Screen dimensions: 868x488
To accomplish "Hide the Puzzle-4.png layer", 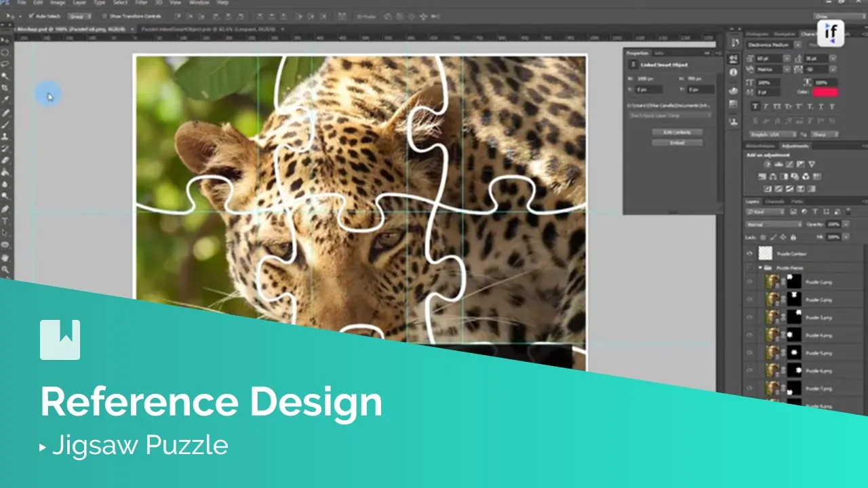I will tap(750, 335).
